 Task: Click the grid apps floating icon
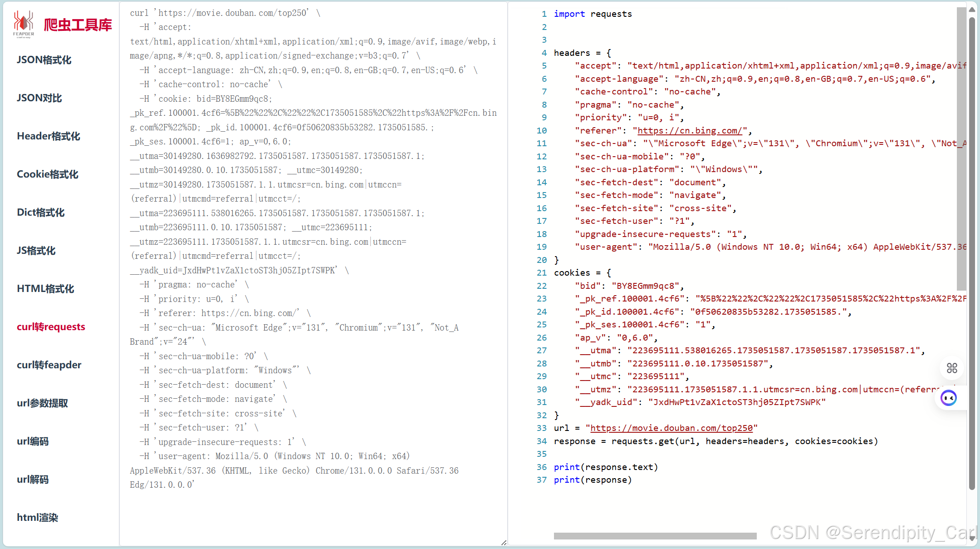(x=952, y=368)
